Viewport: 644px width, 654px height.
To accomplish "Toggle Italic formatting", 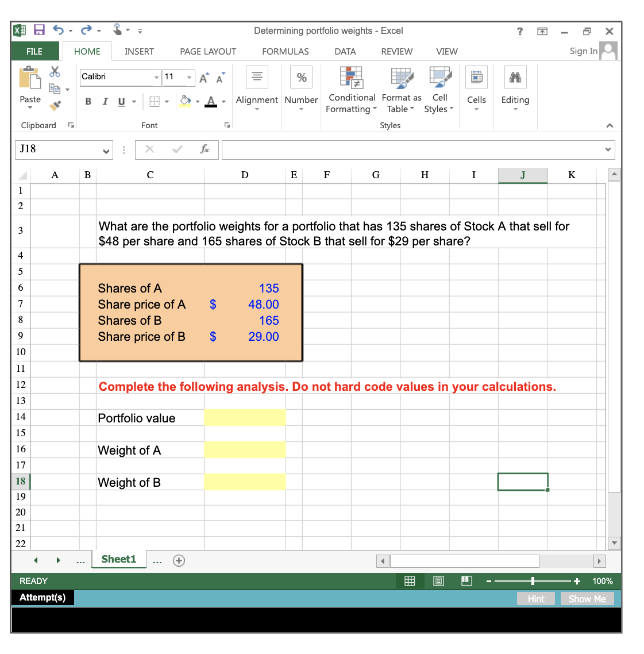I will (x=105, y=101).
